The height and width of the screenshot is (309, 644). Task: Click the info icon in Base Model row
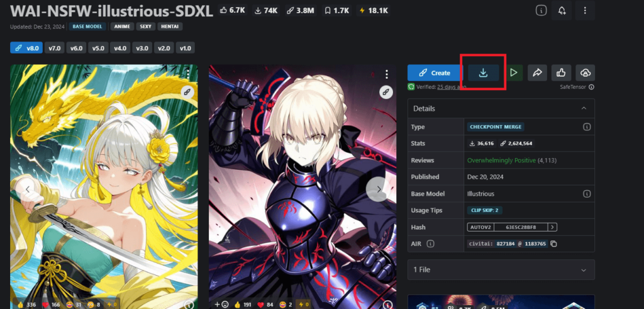(x=587, y=194)
